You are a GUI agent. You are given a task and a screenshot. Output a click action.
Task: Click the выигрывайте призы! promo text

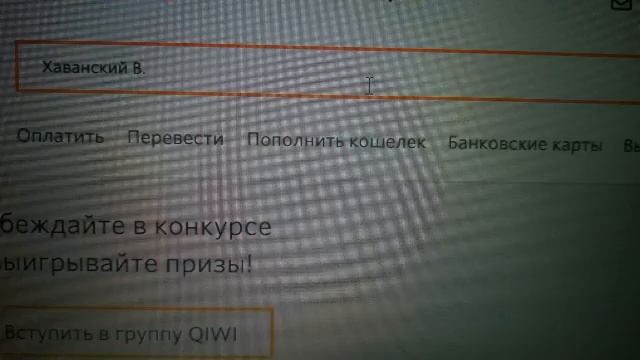[x=126, y=264]
